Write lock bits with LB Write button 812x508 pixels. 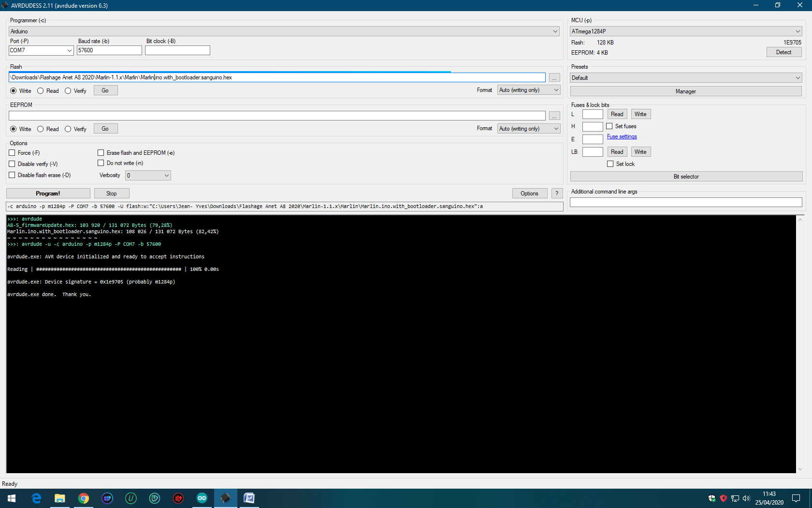click(x=641, y=152)
